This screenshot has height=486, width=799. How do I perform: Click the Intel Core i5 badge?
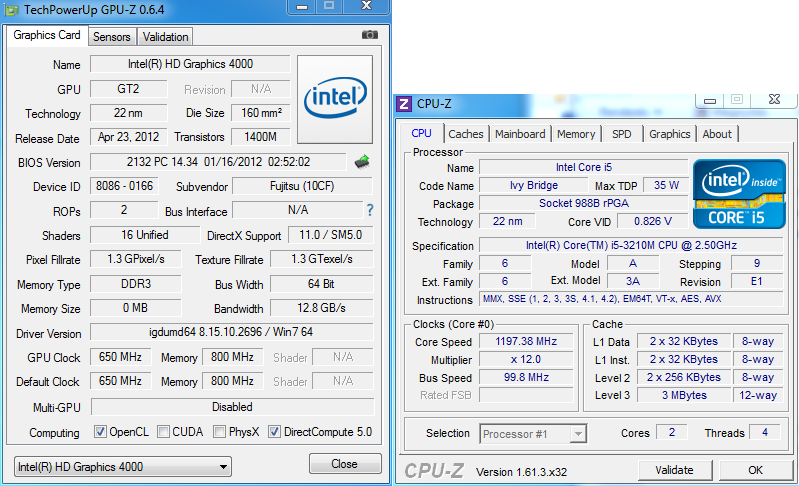(739, 195)
